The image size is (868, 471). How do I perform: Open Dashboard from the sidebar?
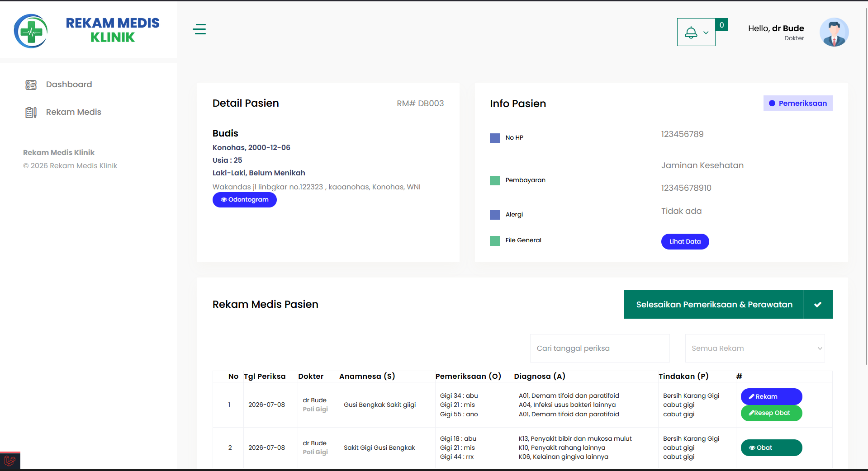pyautogui.click(x=69, y=85)
